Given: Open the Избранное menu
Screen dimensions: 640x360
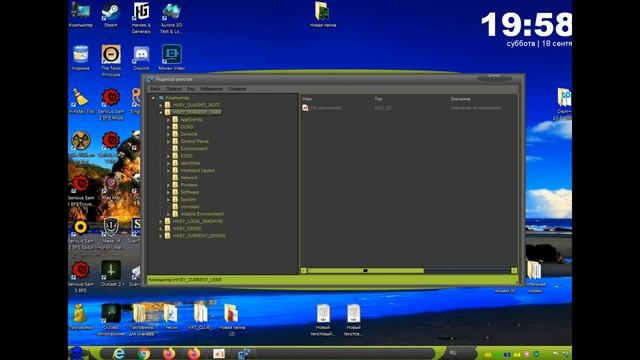Looking at the screenshot, I should point(211,89).
